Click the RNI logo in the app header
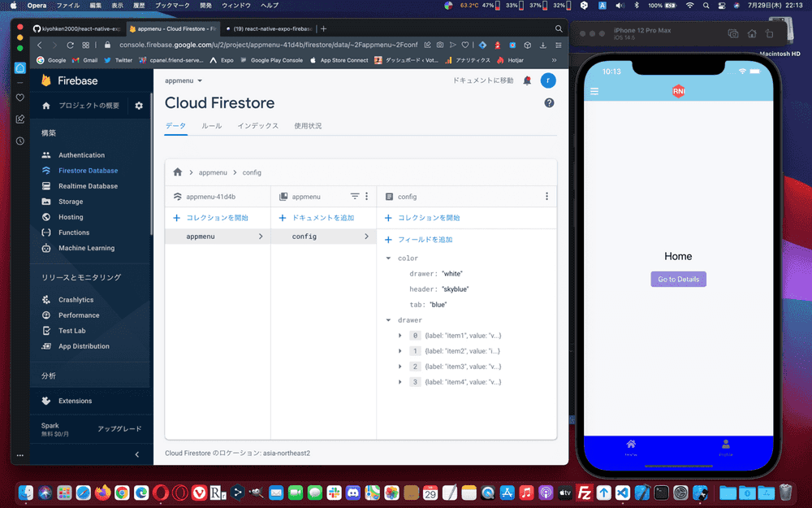The width and height of the screenshot is (812, 508). point(678,91)
